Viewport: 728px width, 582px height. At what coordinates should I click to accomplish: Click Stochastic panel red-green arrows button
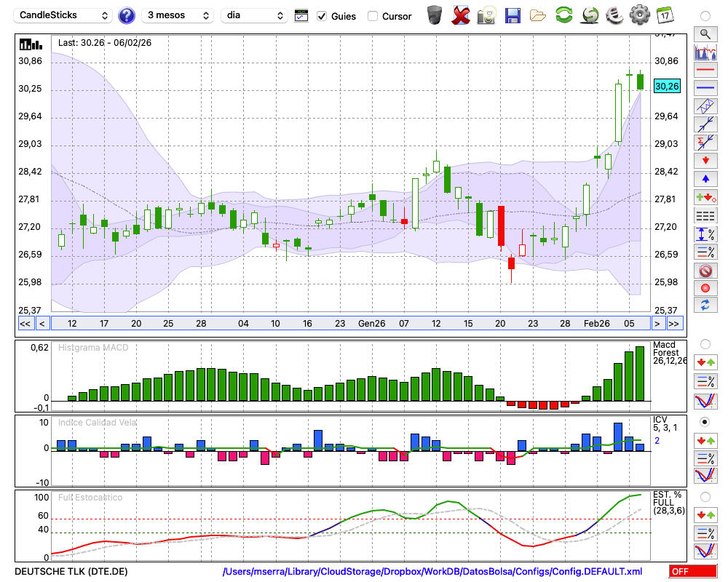coord(705,515)
